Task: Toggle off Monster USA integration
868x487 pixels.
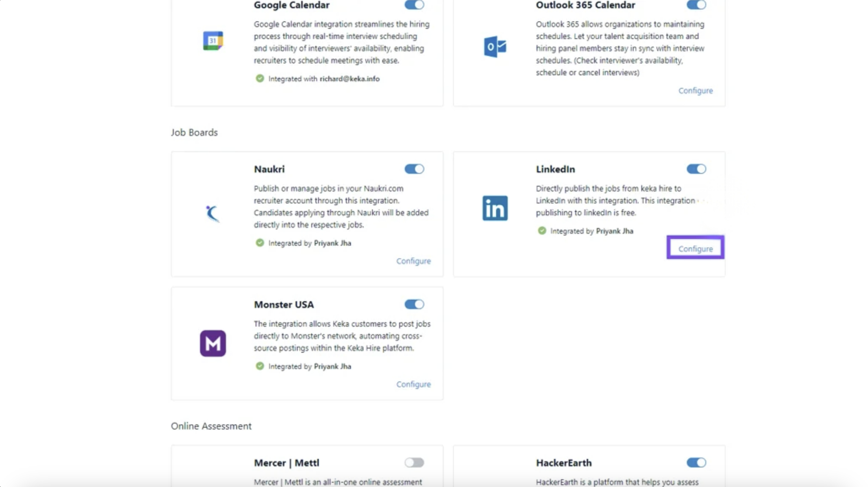Action: pyautogui.click(x=414, y=305)
